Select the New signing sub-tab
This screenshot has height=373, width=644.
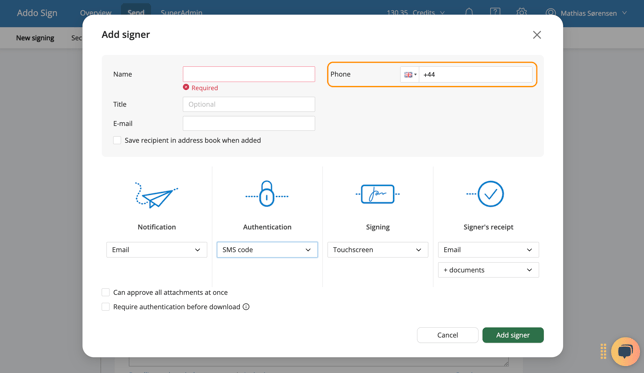35,38
